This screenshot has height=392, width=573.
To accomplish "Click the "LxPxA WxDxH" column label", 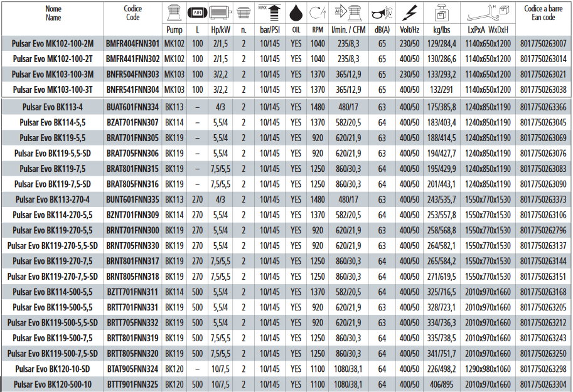I will click(x=488, y=30).
